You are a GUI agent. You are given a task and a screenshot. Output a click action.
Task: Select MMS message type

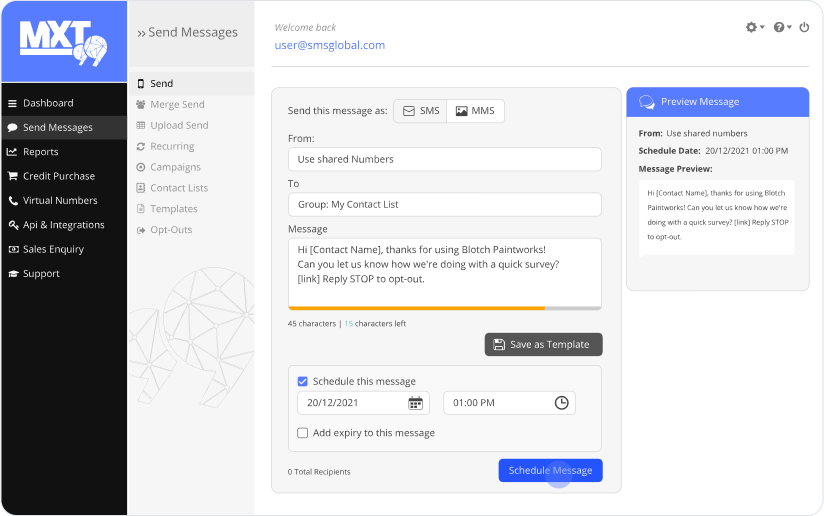[x=475, y=111]
